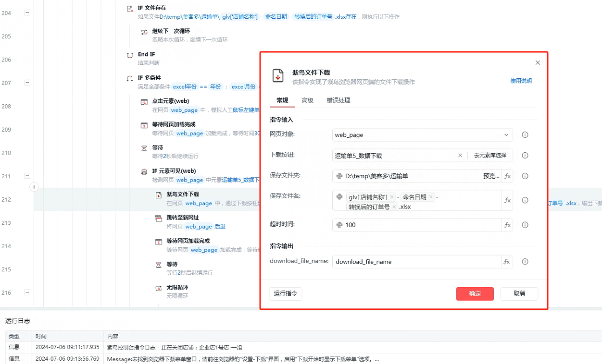The width and height of the screenshot is (602, 364).
Task: Click the 去元素库选择 button
Action: tap(490, 156)
